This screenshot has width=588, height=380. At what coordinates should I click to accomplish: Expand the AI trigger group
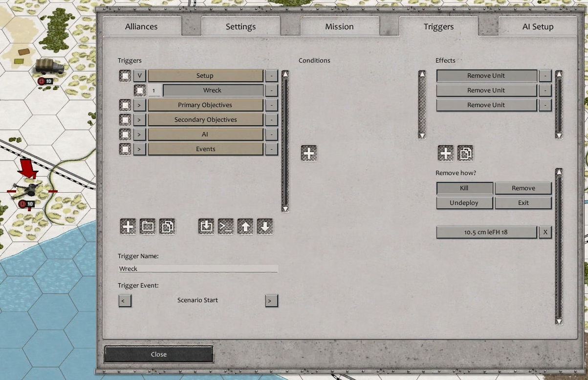click(139, 134)
